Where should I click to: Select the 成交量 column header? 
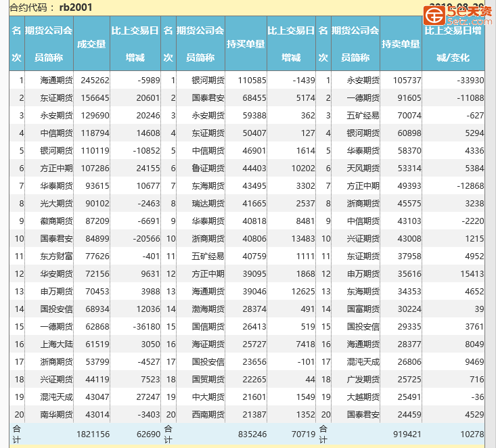[91, 44]
